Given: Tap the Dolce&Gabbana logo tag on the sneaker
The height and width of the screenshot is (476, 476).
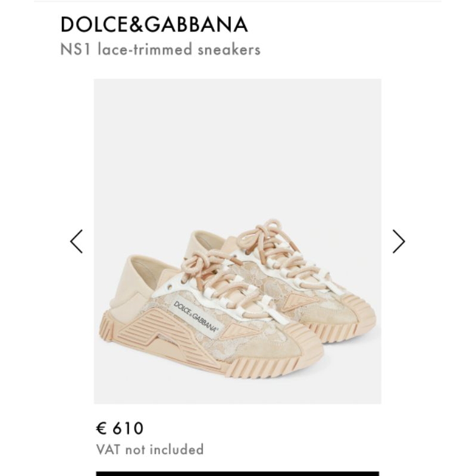Looking at the screenshot, I should click(196, 317).
